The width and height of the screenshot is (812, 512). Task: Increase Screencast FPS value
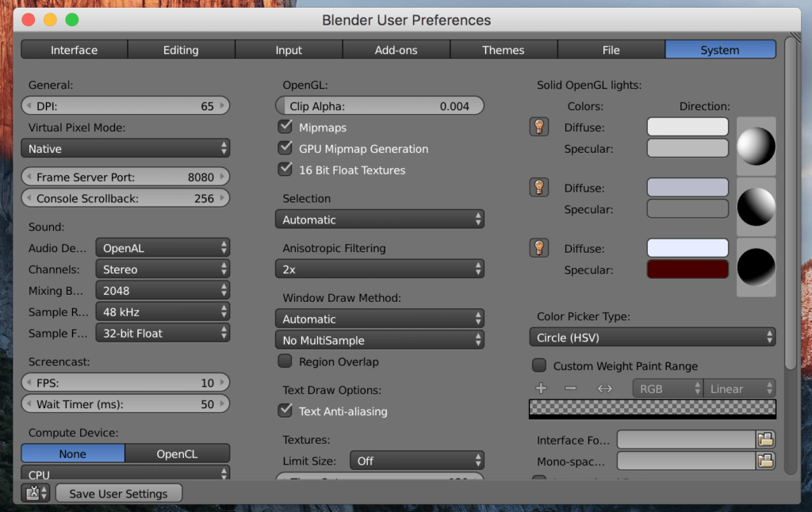coord(222,382)
